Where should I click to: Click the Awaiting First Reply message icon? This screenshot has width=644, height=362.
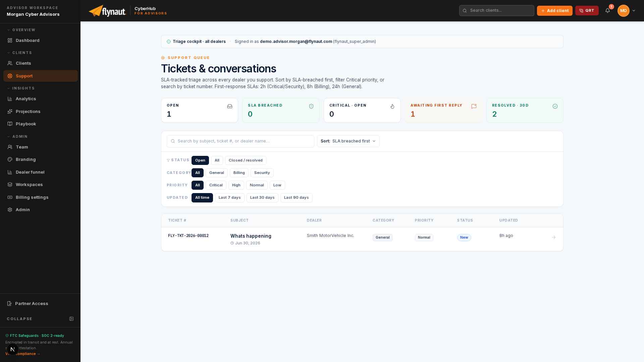pyautogui.click(x=474, y=106)
